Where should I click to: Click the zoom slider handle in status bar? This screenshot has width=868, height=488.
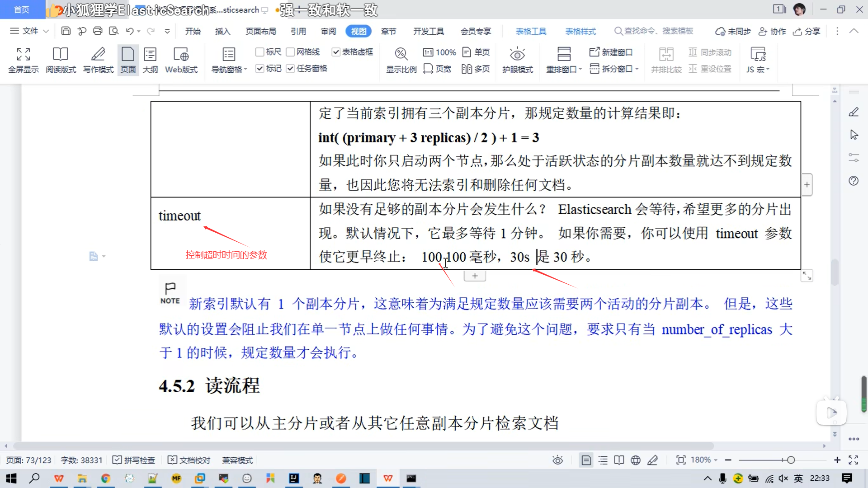[x=791, y=460]
